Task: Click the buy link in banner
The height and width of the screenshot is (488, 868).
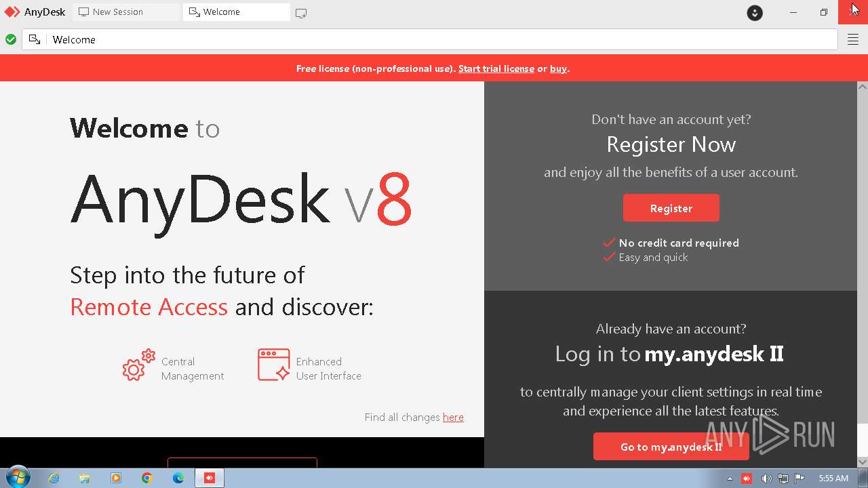Action: [558, 68]
